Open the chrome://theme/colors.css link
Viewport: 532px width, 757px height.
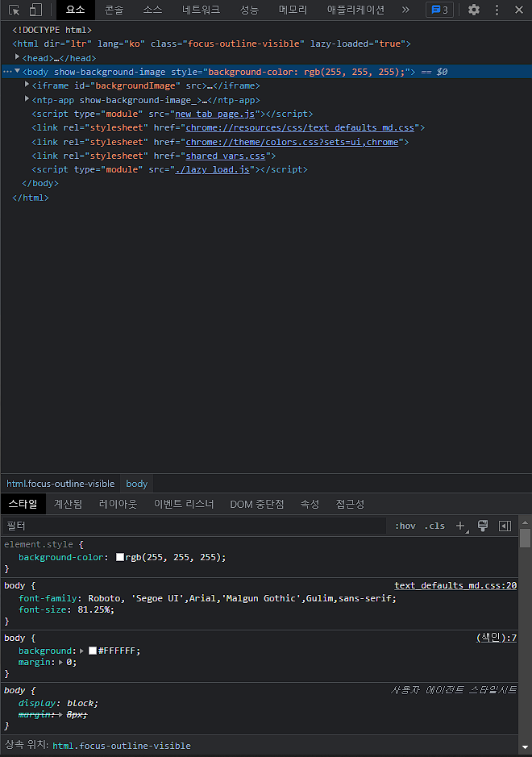(x=292, y=143)
